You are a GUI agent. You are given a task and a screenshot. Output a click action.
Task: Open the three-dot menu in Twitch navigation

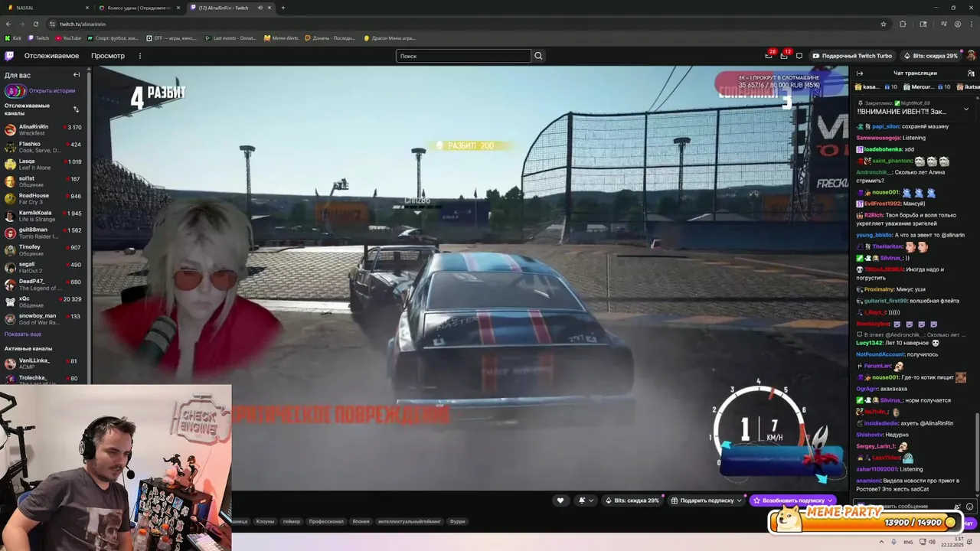pos(139,56)
